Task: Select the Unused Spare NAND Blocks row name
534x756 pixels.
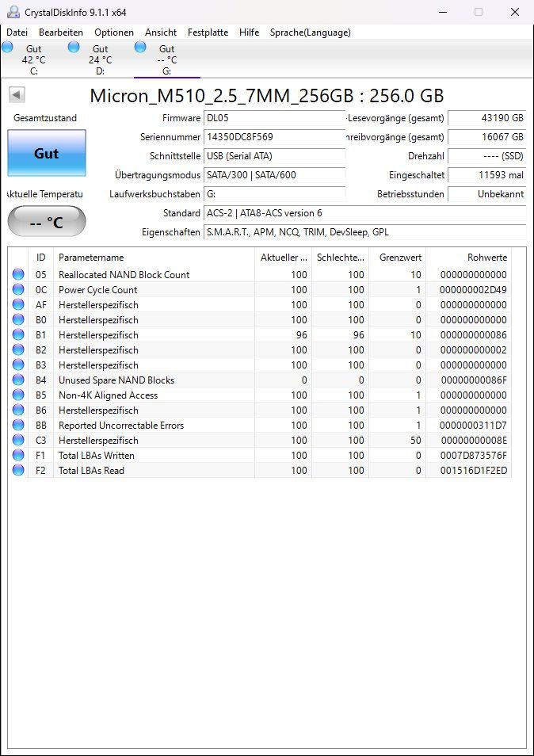Action: click(116, 380)
